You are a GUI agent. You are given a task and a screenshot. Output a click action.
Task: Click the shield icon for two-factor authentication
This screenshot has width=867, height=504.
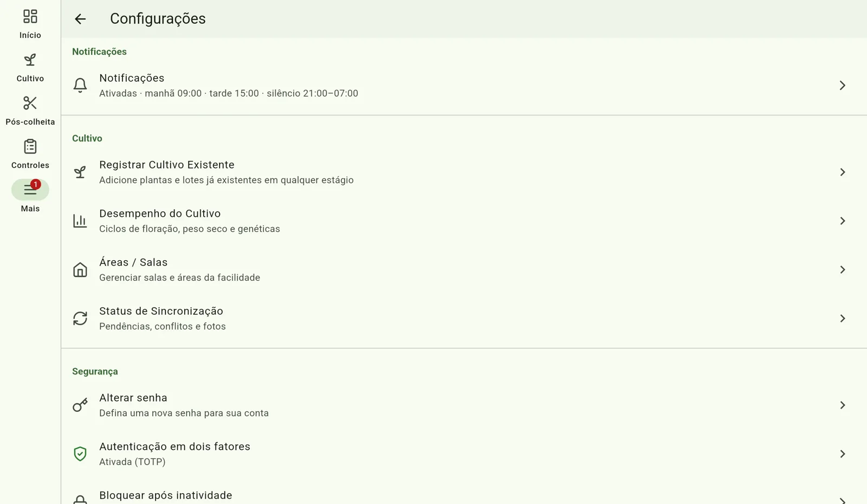(x=80, y=454)
